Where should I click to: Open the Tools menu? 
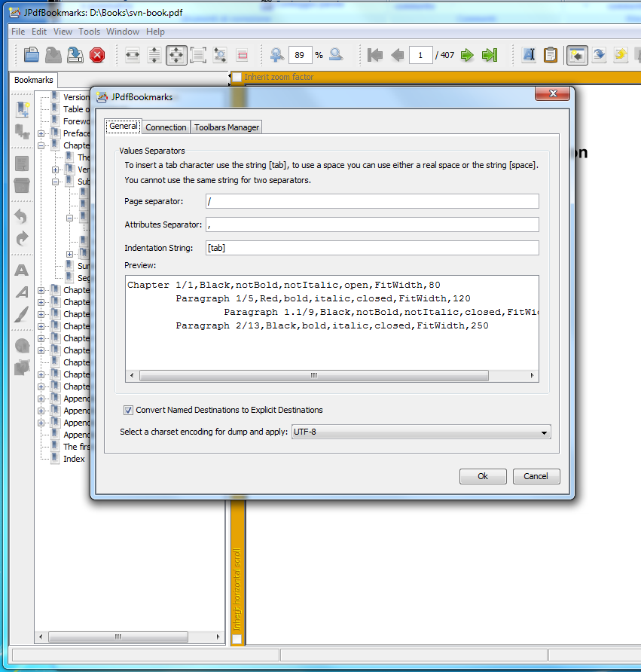pos(89,32)
